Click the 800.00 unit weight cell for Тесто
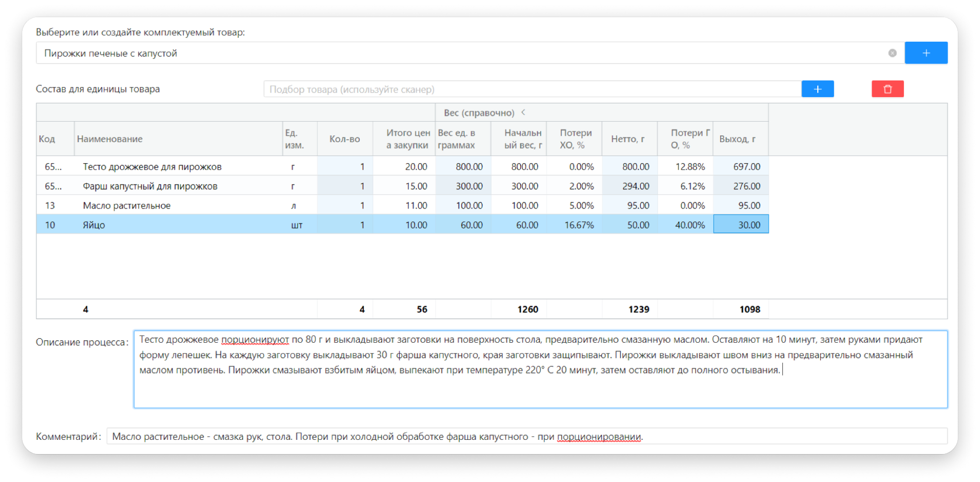Viewport: 980px width, 482px height. click(x=463, y=167)
